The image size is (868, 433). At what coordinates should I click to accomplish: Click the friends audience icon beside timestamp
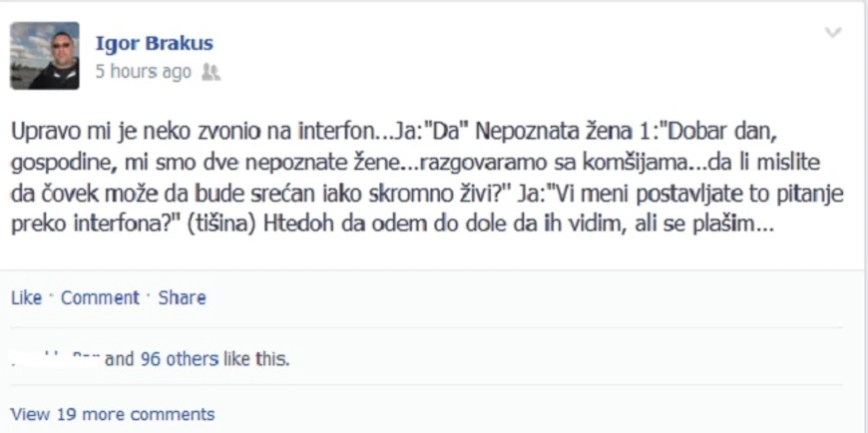(x=211, y=72)
